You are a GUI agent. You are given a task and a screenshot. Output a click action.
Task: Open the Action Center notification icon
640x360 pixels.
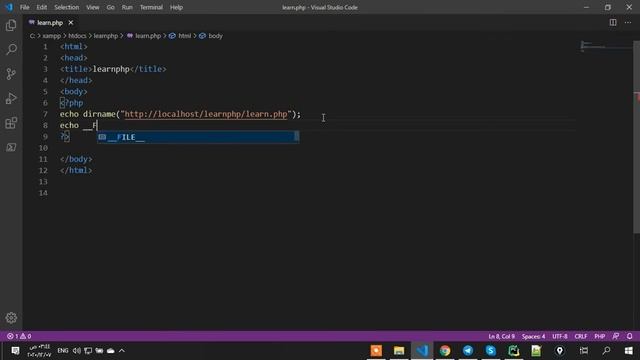(x=15, y=351)
